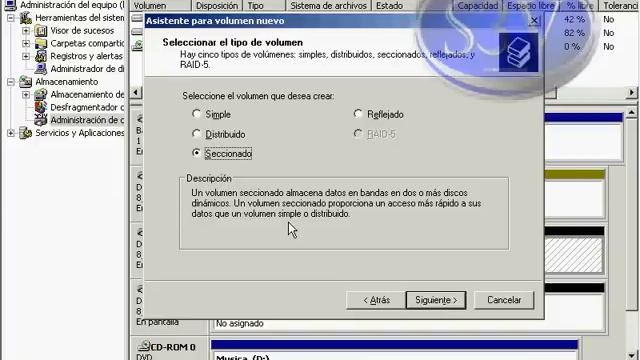
Task: Click the hatched unallocated disk area
Action: [574, 255]
